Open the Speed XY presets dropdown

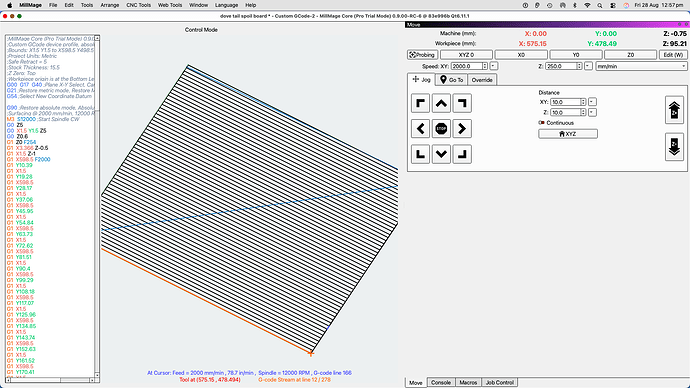494,66
